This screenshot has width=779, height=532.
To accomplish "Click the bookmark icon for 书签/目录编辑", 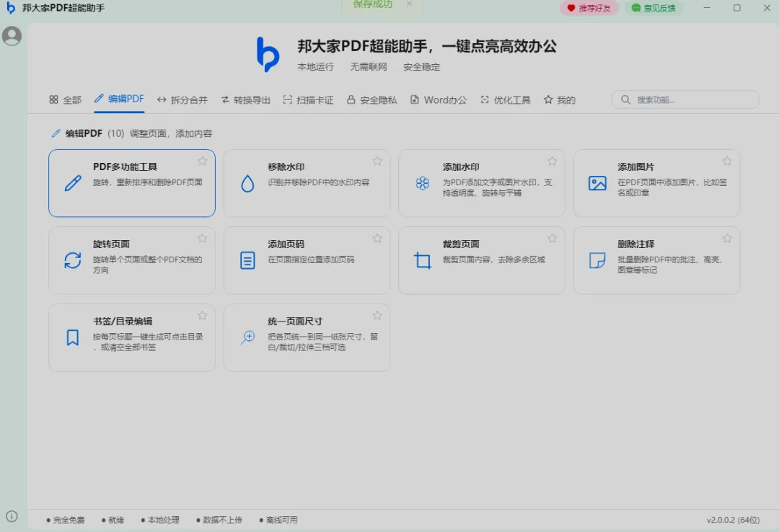I will click(73, 337).
